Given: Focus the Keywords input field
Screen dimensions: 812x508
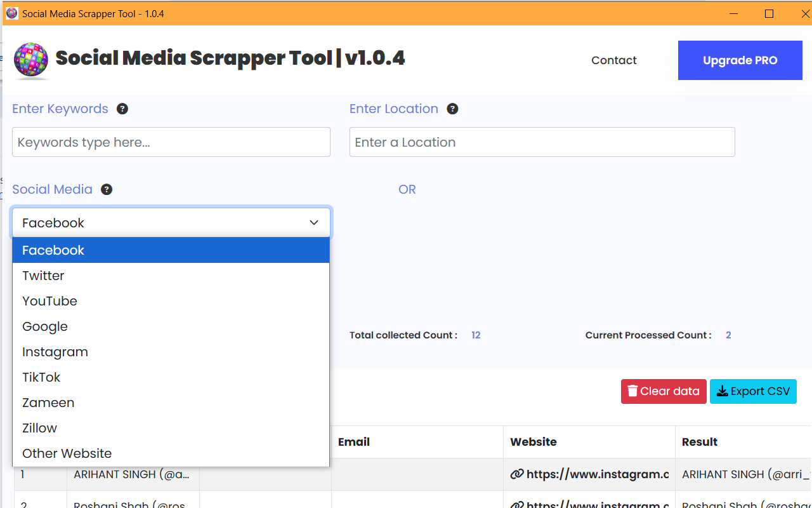Looking at the screenshot, I should (171, 142).
